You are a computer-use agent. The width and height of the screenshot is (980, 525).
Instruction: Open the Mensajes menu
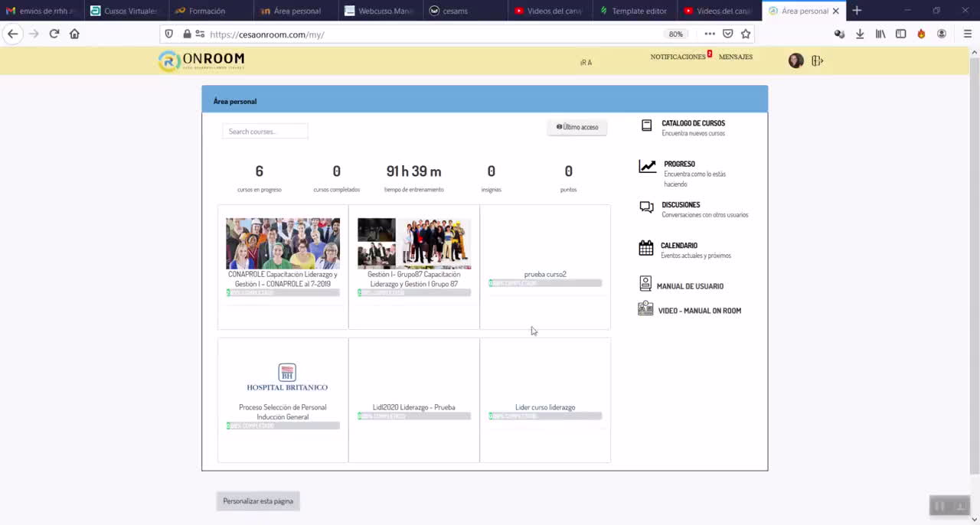pos(735,57)
